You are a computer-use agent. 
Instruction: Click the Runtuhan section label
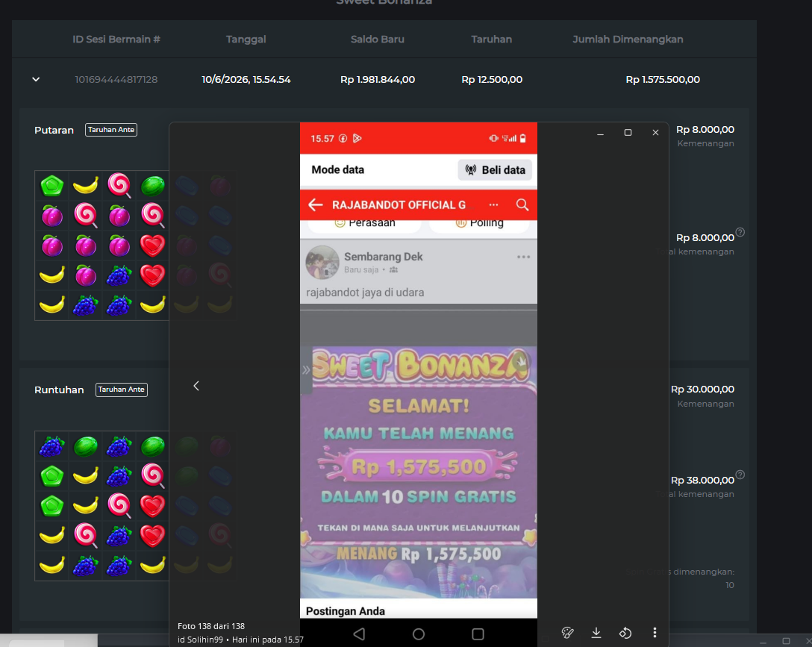[x=59, y=390]
